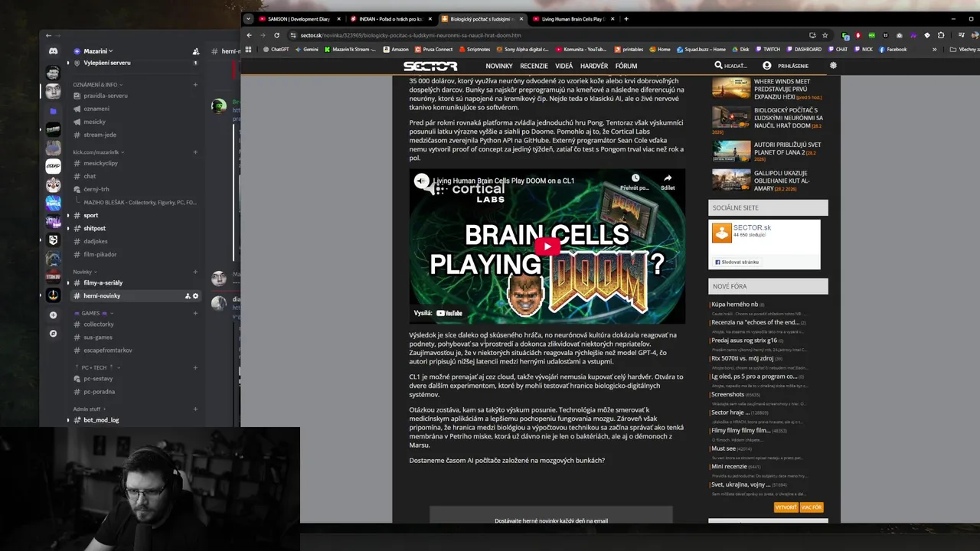Create invite icon on herní-novinky row
Viewport: 980px width, 551px height.
click(x=188, y=295)
